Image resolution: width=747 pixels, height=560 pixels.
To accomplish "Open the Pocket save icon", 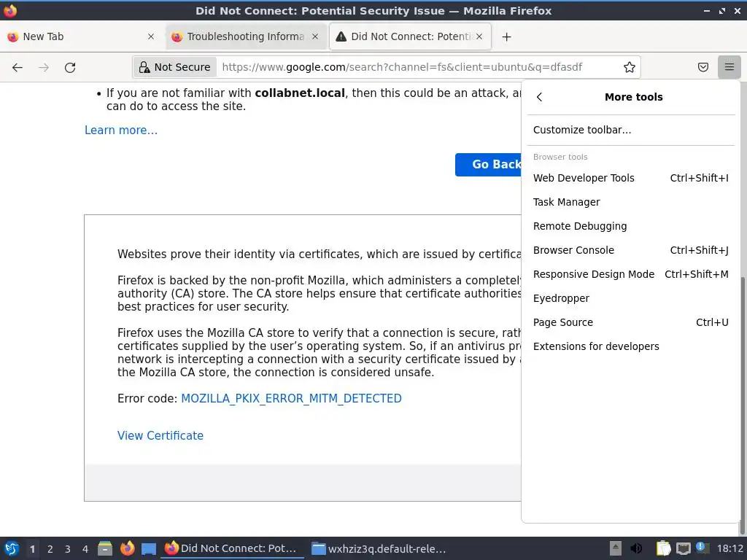I will pos(703,67).
